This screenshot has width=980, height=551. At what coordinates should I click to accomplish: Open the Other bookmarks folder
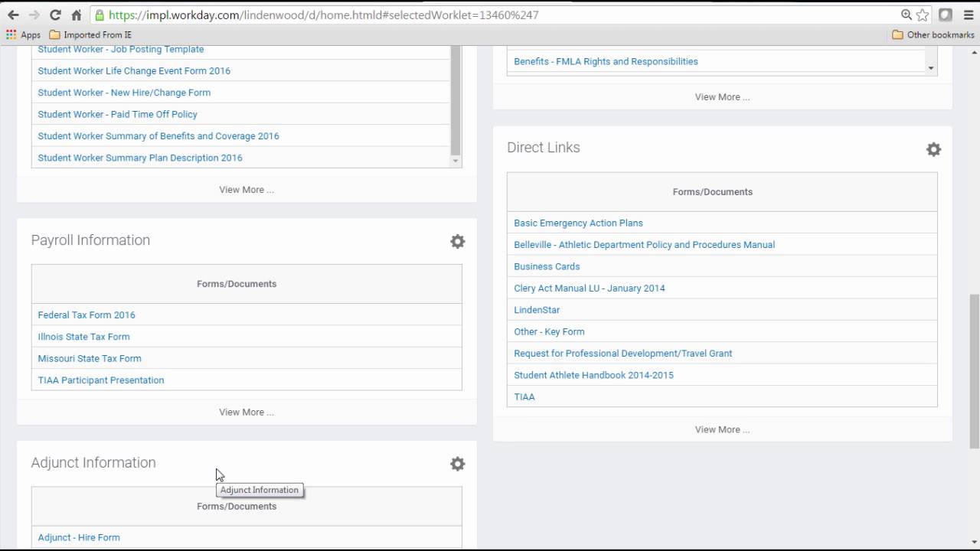(x=933, y=34)
